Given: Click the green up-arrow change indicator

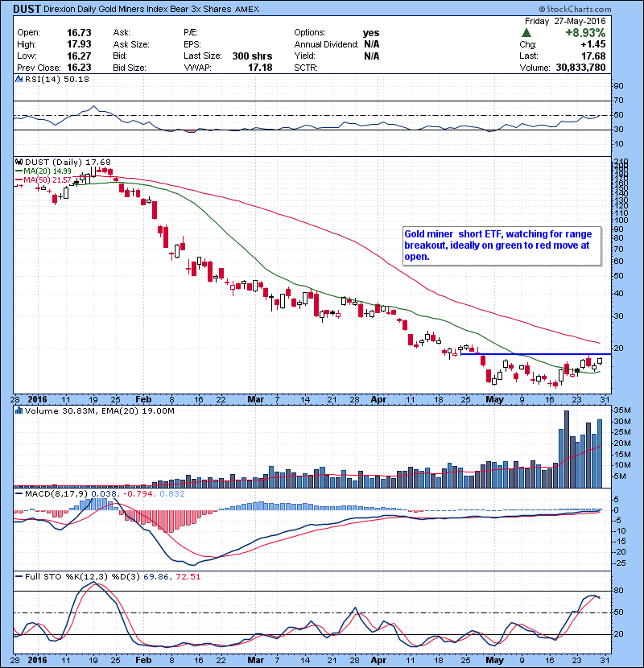Looking at the screenshot, I should pyautogui.click(x=526, y=33).
